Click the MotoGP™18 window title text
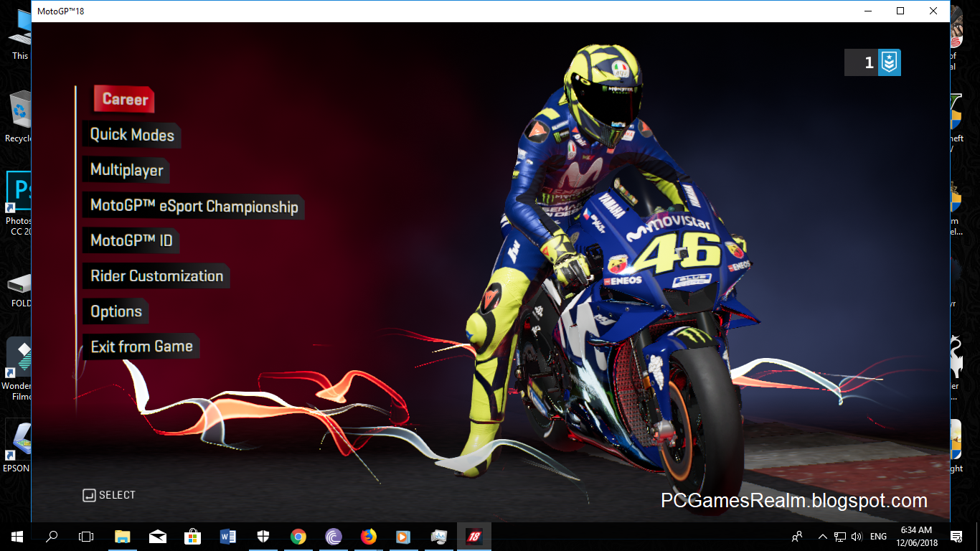The height and width of the screenshot is (551, 980). 60,11
